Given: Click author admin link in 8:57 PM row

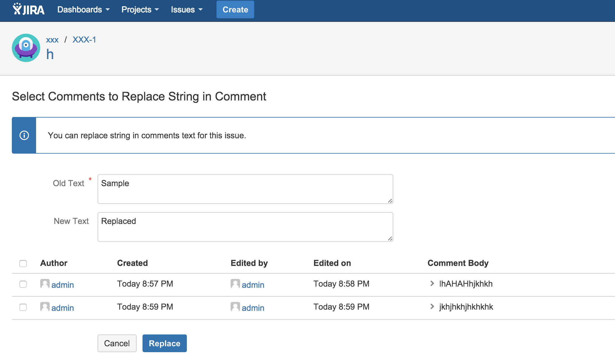Looking at the screenshot, I should (63, 285).
